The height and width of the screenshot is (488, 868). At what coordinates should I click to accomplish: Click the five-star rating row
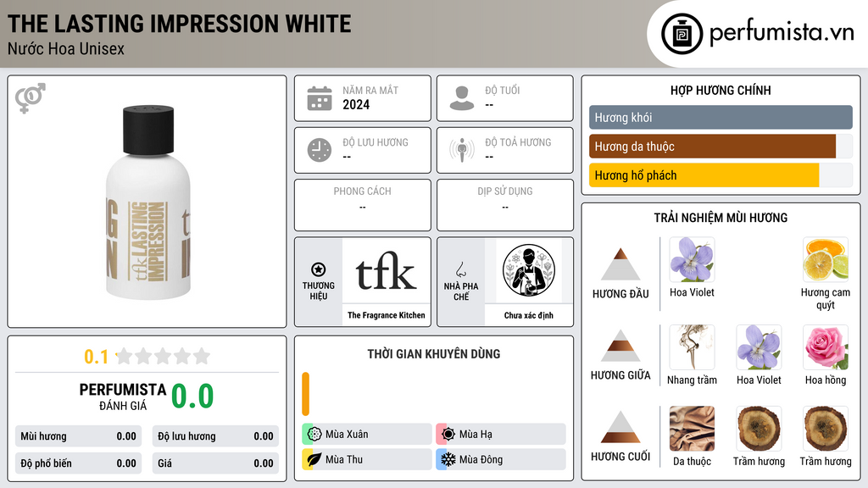[x=163, y=356]
